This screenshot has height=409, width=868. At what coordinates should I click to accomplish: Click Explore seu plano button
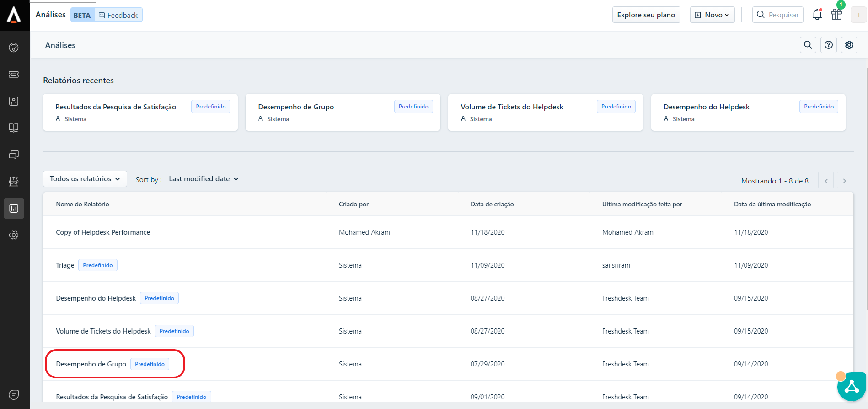coord(646,15)
